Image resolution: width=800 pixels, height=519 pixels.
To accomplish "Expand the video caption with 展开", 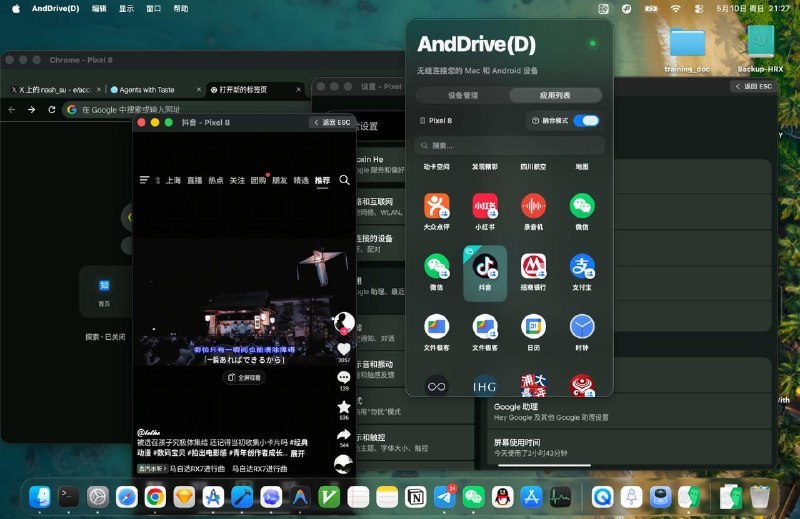I will tap(297, 453).
